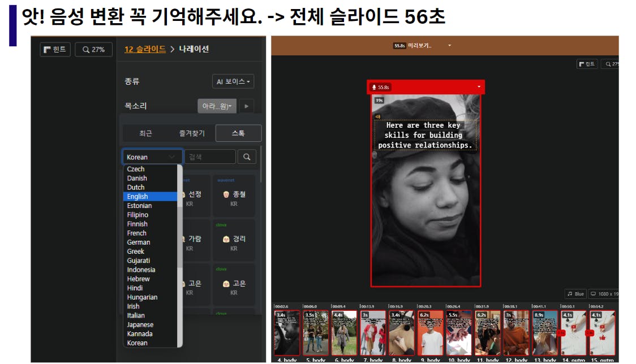The height and width of the screenshot is (364, 636).
Task: Choose French from the language list
Action: (x=150, y=233)
